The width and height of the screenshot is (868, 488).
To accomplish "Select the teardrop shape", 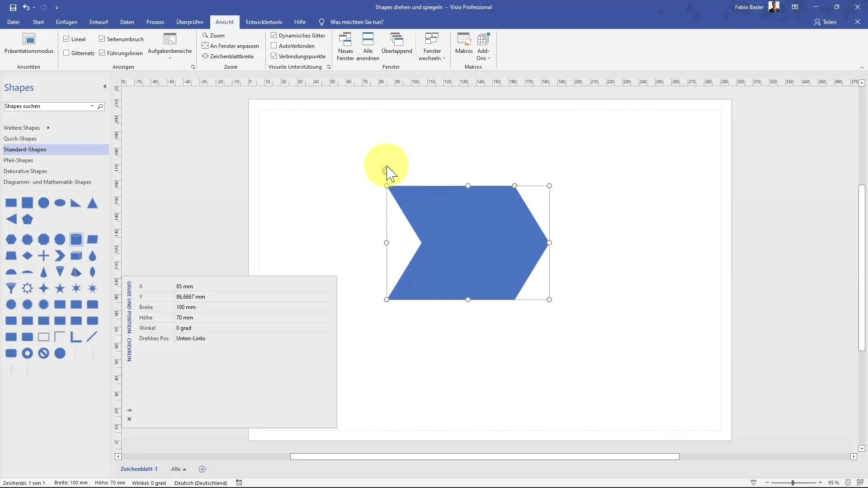I will [93, 256].
